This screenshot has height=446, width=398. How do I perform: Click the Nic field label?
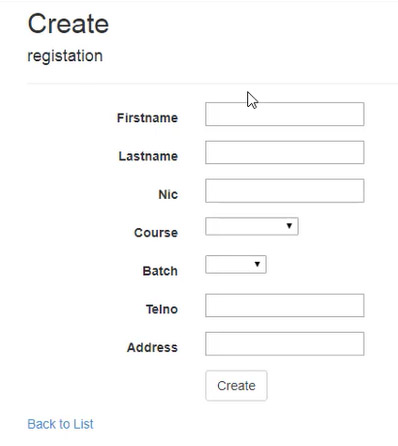click(168, 194)
